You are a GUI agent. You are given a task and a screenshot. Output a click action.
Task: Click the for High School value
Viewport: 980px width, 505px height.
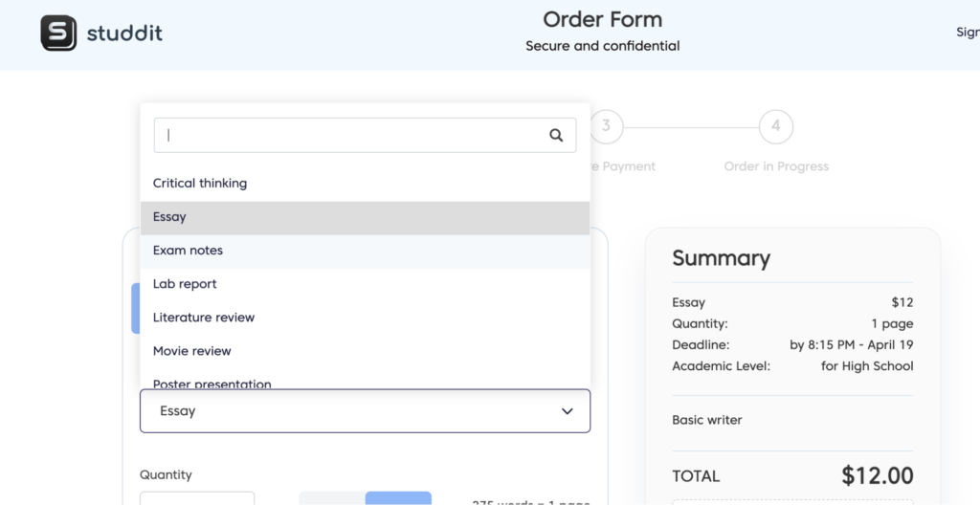(x=867, y=366)
